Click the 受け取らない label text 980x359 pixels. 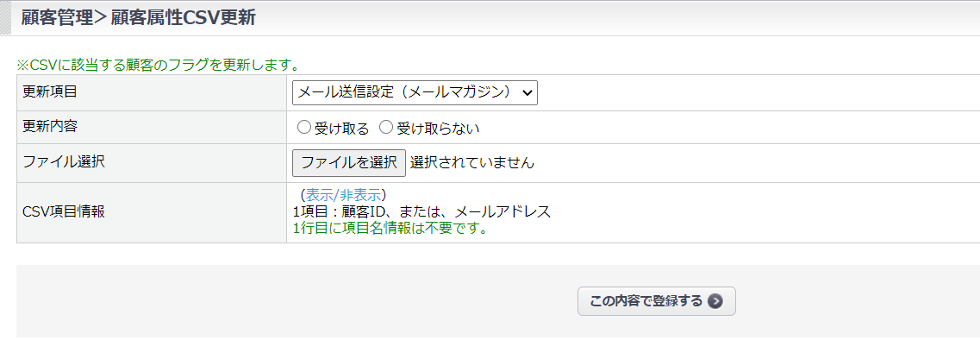coord(438,129)
